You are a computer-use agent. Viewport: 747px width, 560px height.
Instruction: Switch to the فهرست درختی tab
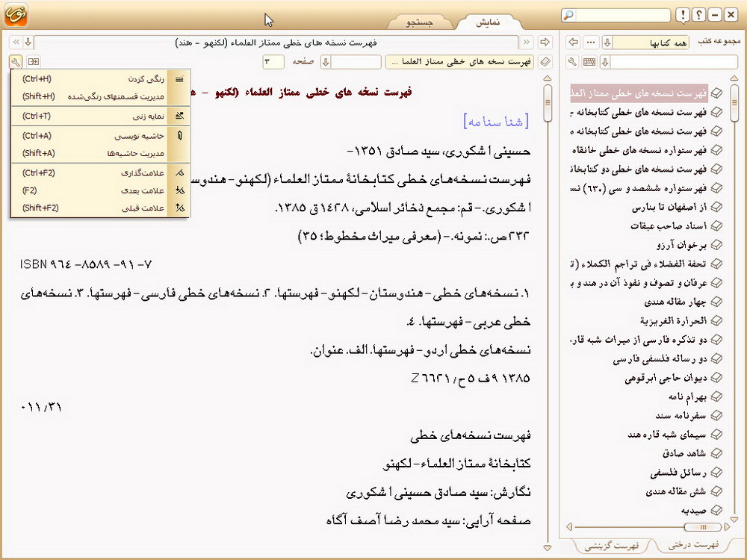(x=694, y=544)
